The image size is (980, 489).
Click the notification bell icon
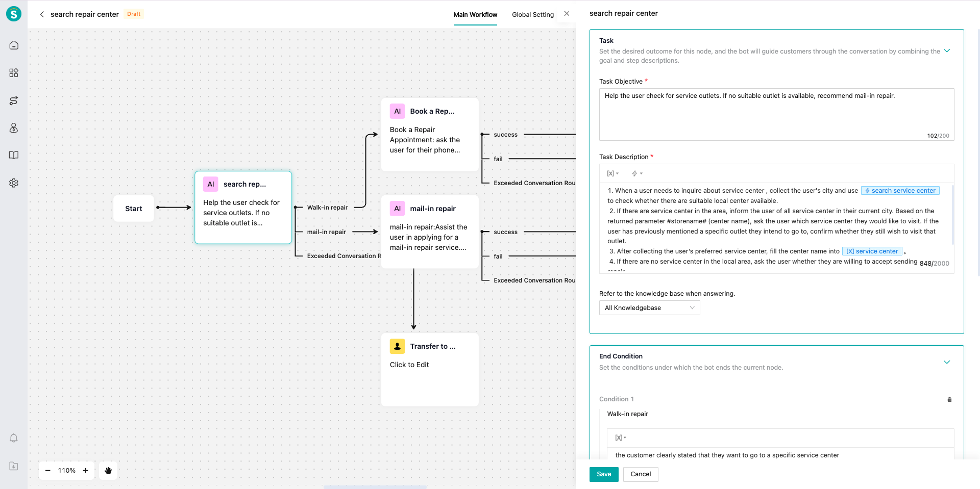coord(14,438)
